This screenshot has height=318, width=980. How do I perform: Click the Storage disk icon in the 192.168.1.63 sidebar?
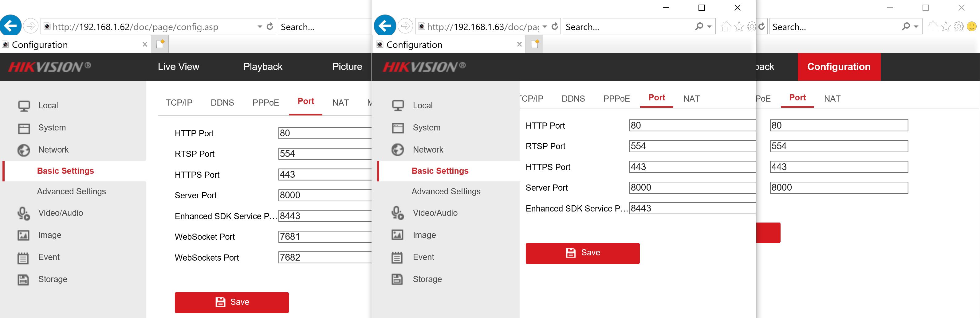(x=397, y=279)
